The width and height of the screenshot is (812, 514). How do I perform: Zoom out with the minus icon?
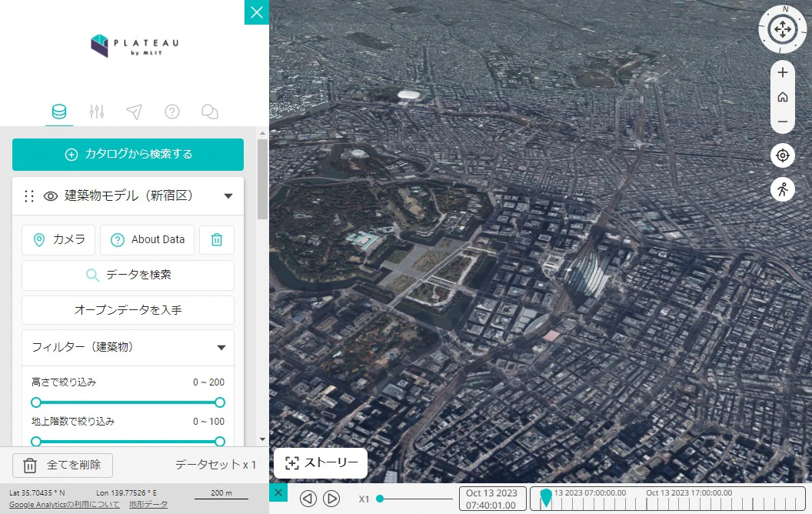[783, 122]
